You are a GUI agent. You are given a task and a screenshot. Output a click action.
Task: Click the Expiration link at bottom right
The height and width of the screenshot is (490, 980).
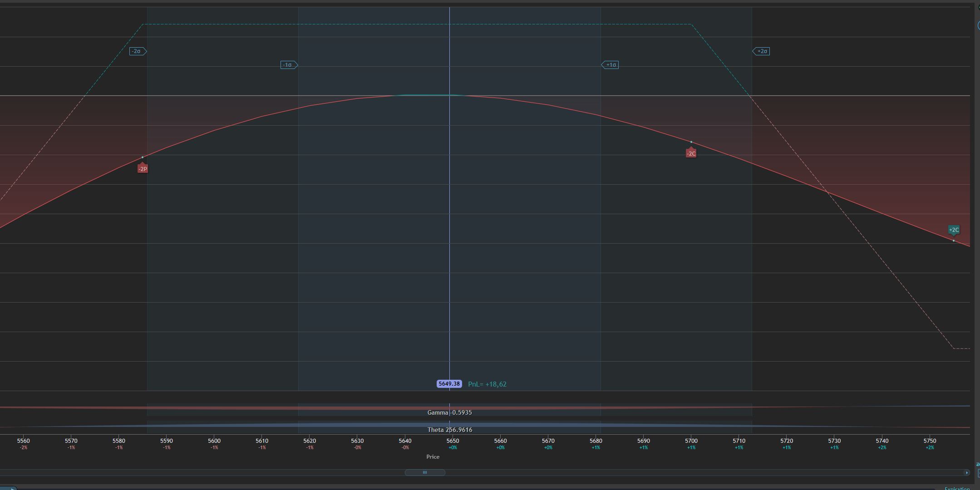(957, 488)
